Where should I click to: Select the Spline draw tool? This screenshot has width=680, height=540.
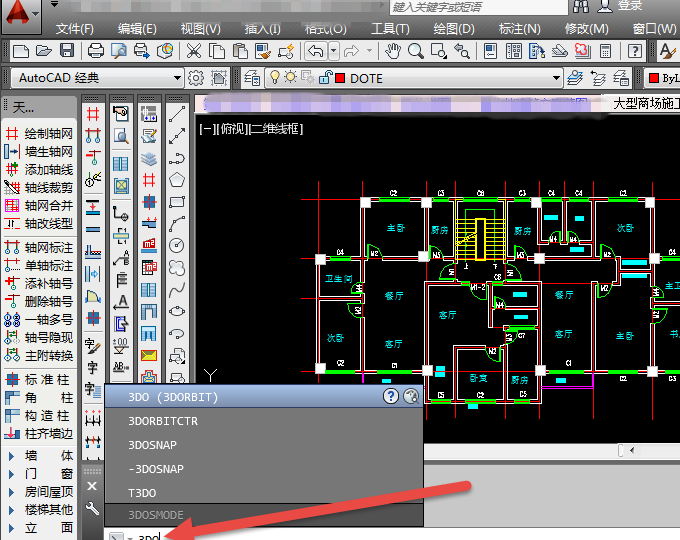[x=177, y=289]
